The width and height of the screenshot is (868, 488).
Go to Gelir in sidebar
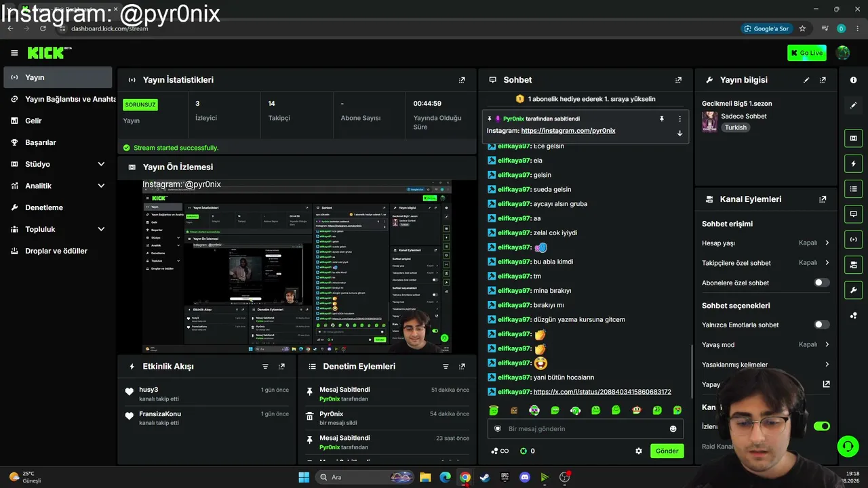click(58, 121)
